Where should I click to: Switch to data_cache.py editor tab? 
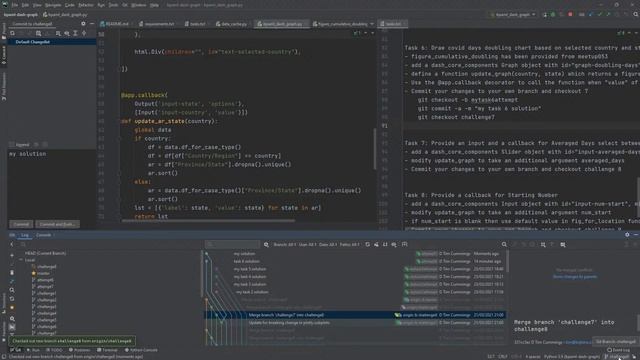click(231, 24)
